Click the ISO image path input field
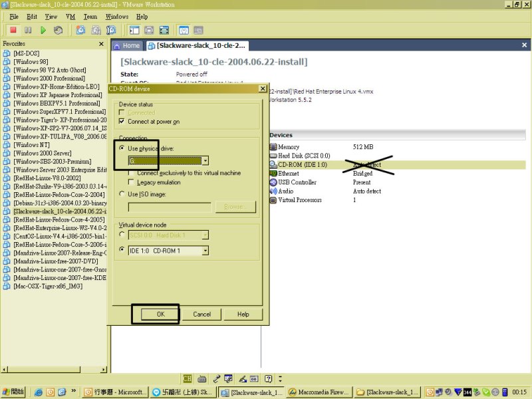The image size is (532, 399). tap(170, 207)
